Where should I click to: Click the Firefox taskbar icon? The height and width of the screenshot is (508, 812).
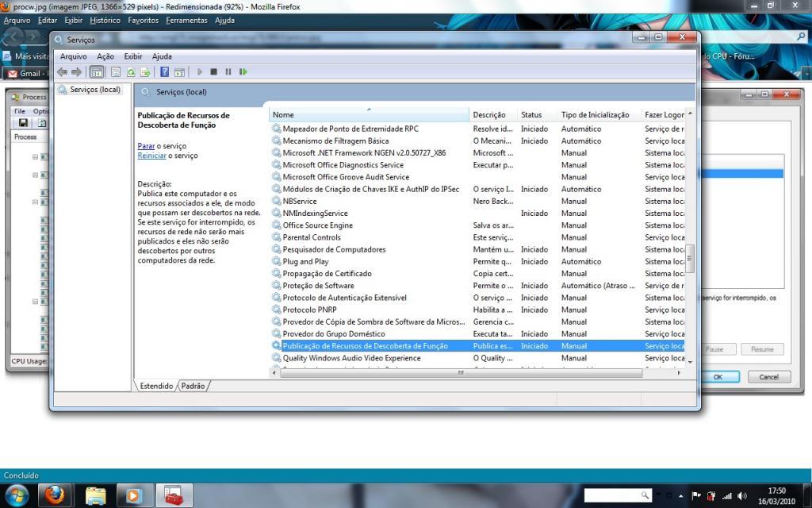[54, 495]
